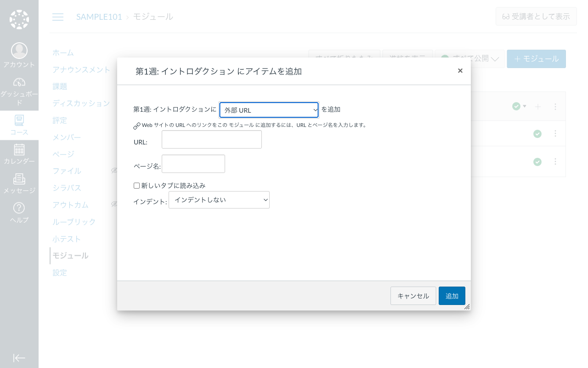Screen dimensions: 588x368
Task: Select the Courses icon in the sidebar
Action: (x=19, y=121)
